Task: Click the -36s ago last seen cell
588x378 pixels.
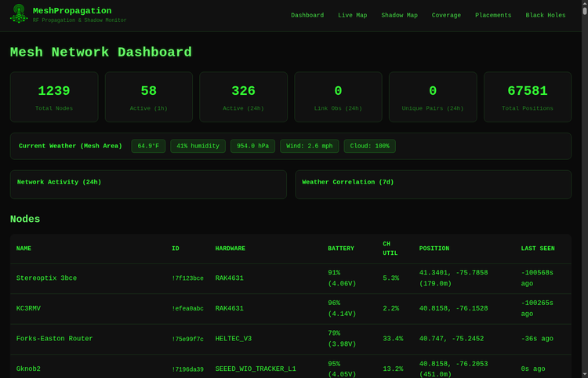Action: [x=537, y=339]
